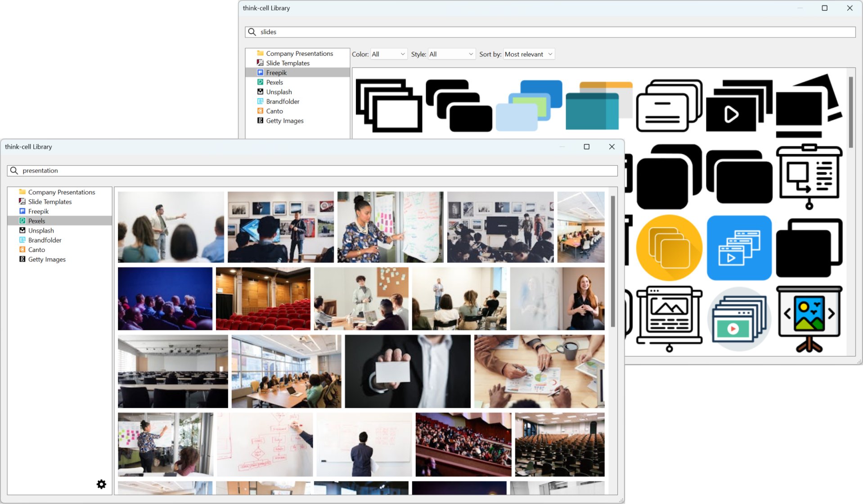Select Freepik in the back window sidebar
Viewport: 863px width, 504px height.
click(x=297, y=72)
